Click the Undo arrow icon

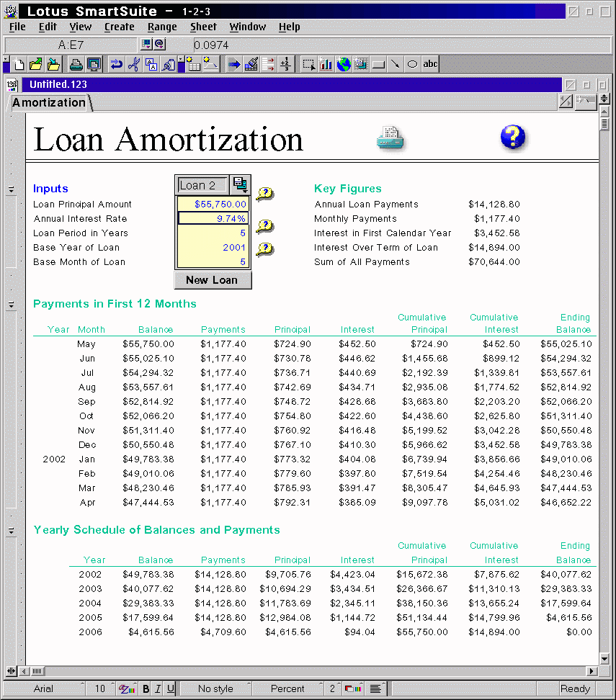click(x=117, y=65)
